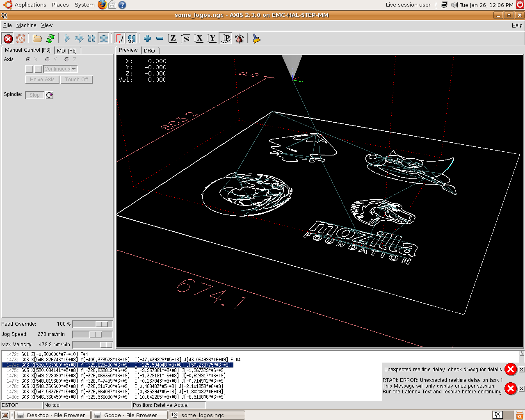Switch to Z top view
This screenshot has width=525, height=420.
173,39
